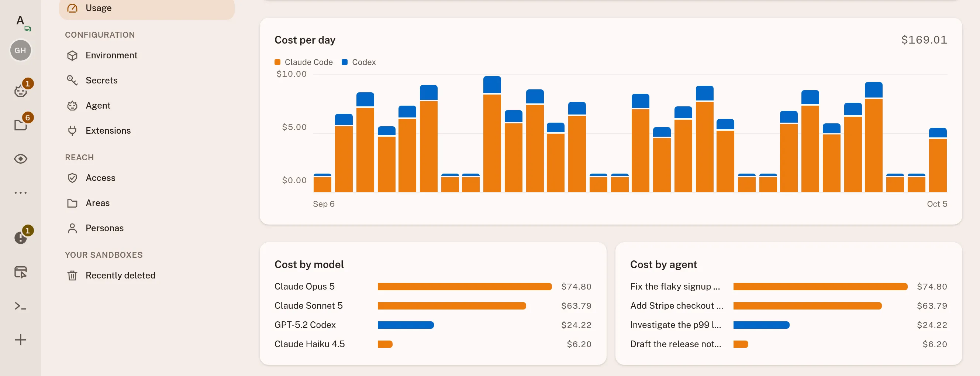This screenshot has width=980, height=376.
Task: Open the 'Investigate the p99' agent
Action: (x=676, y=325)
